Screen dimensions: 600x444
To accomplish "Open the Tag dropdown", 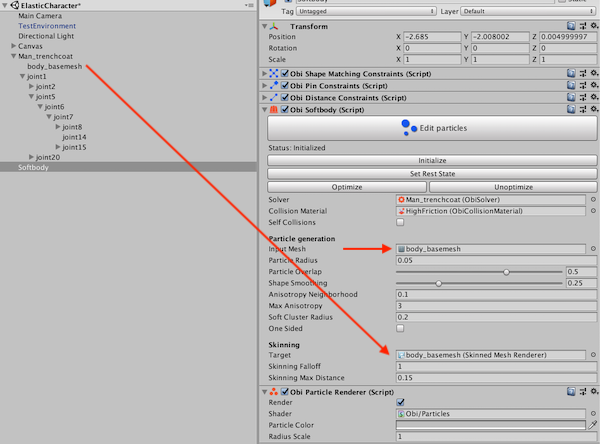I will (366, 11).
